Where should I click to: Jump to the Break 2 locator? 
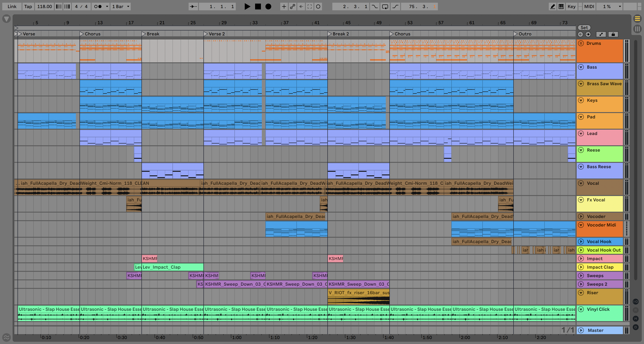click(329, 34)
